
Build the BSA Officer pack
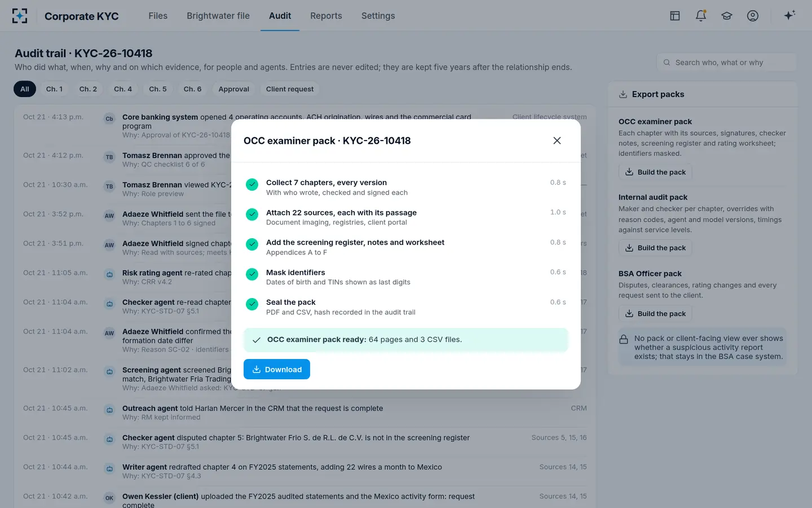tap(655, 314)
